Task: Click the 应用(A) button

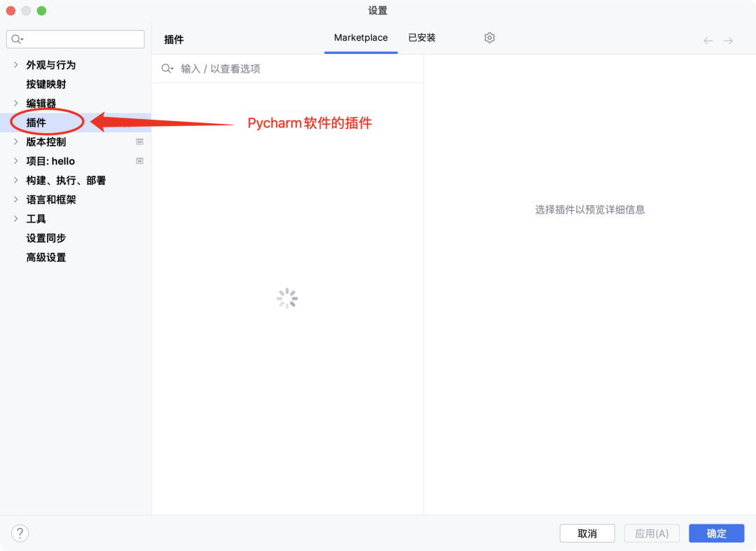Action: (651, 533)
